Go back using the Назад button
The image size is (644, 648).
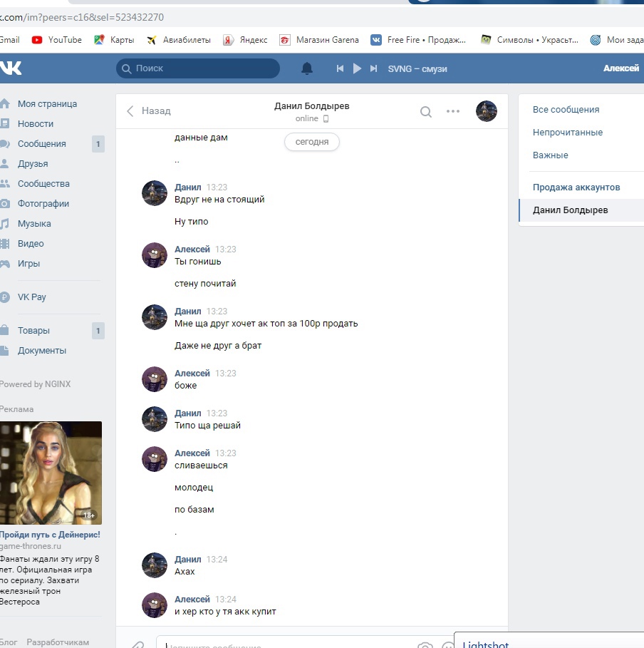(x=149, y=111)
